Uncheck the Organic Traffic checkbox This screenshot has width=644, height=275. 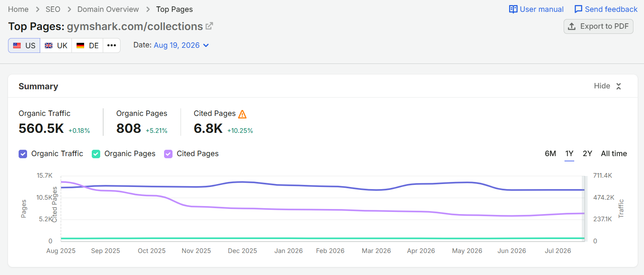(x=23, y=154)
